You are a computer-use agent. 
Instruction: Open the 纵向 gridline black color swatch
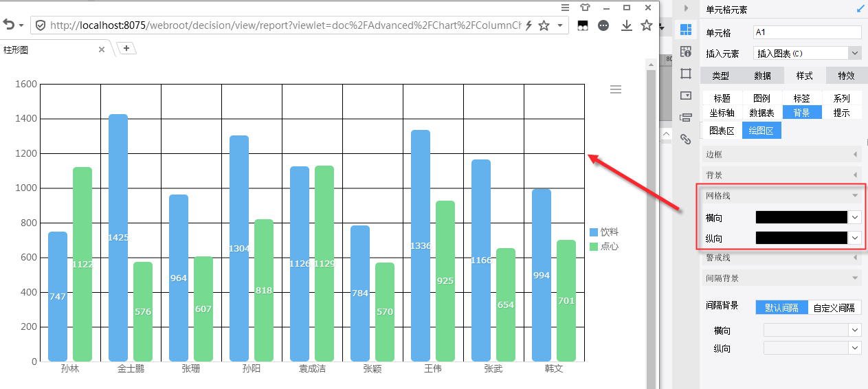tap(801, 238)
